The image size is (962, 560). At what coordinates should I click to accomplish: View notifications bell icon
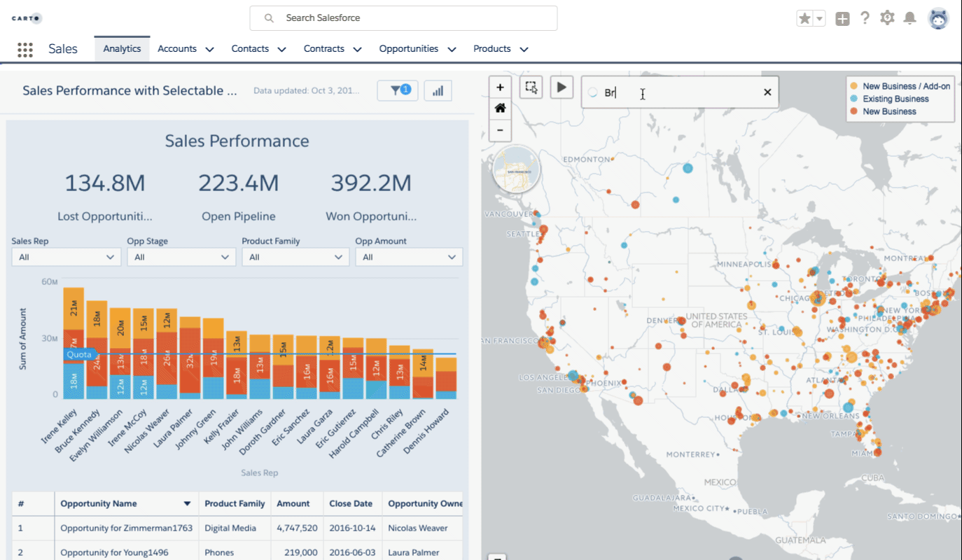click(909, 18)
